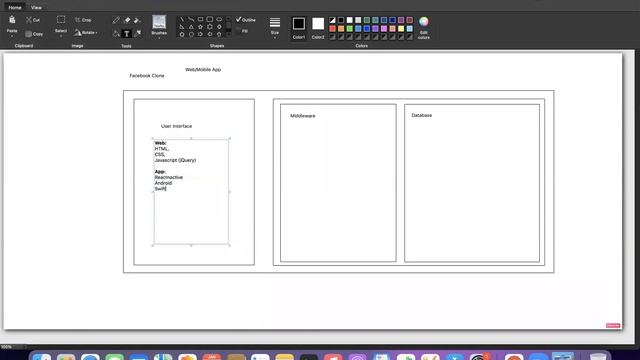
Task: Open the Select dropdown arrow
Action: click(x=61, y=36)
